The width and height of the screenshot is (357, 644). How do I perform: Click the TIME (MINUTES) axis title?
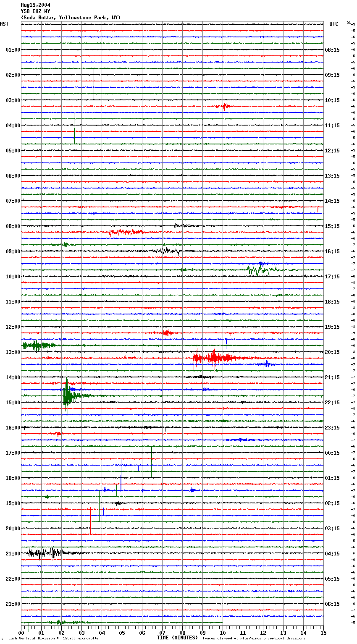click(x=177, y=638)
